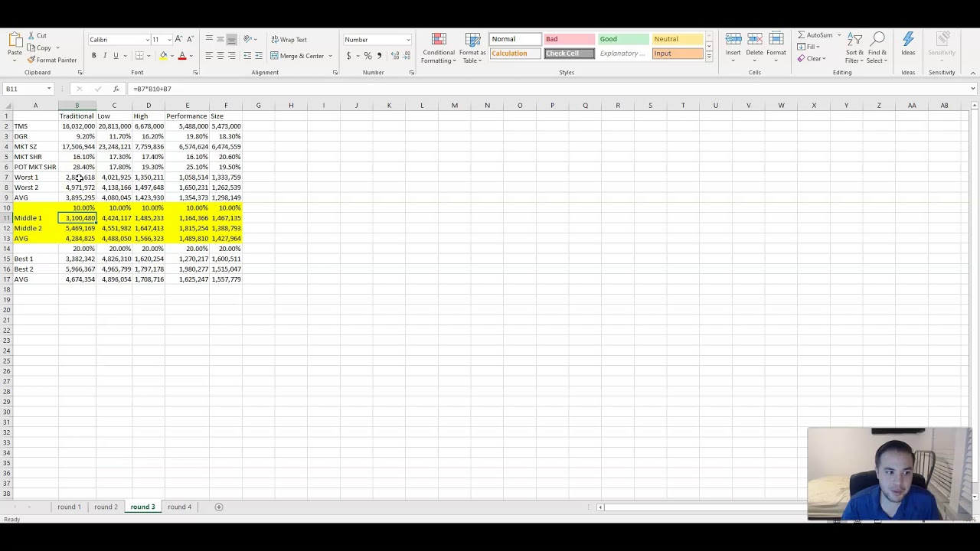Increase the cell indent
Image resolution: width=980 pixels, height=551 pixels.
(259, 56)
